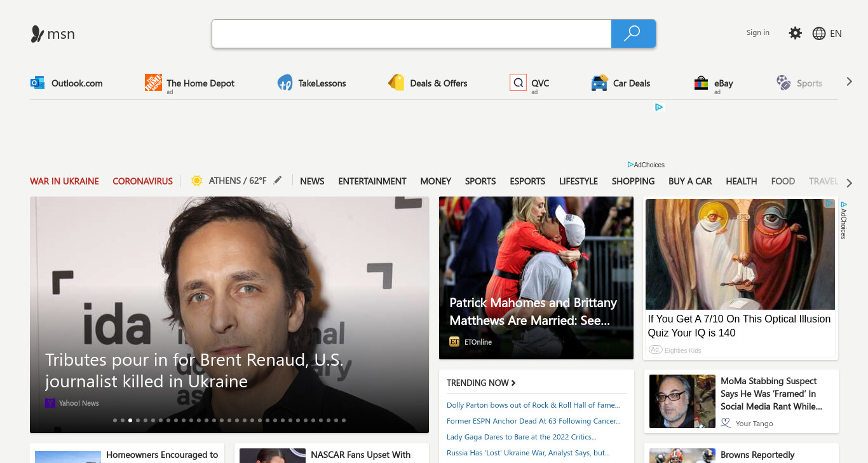Click the TakeLessons shortcut label
Image resolution: width=868 pixels, height=463 pixels.
point(322,83)
